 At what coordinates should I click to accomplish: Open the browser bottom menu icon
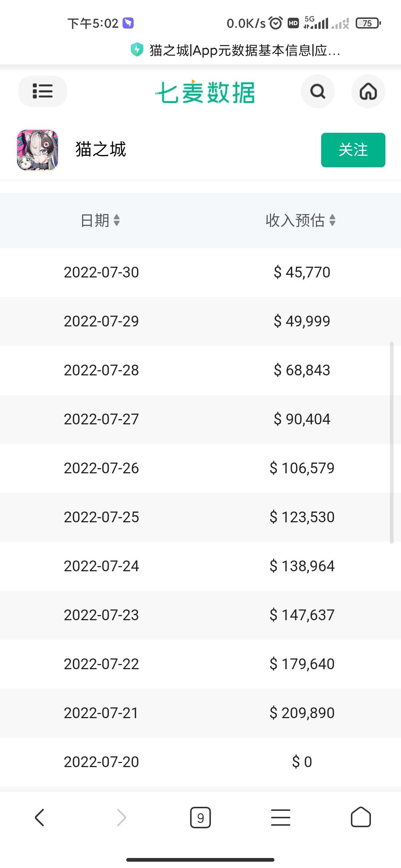[280, 818]
